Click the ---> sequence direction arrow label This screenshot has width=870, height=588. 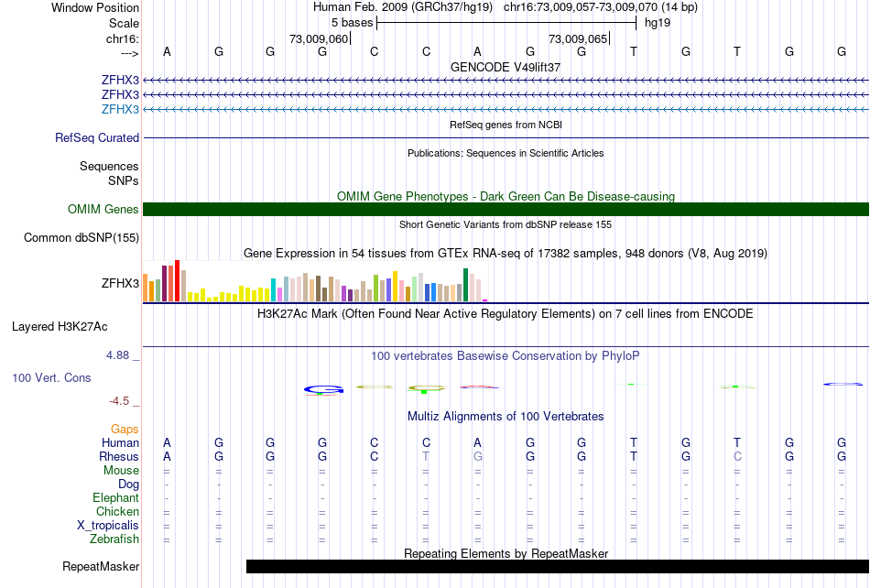click(129, 53)
